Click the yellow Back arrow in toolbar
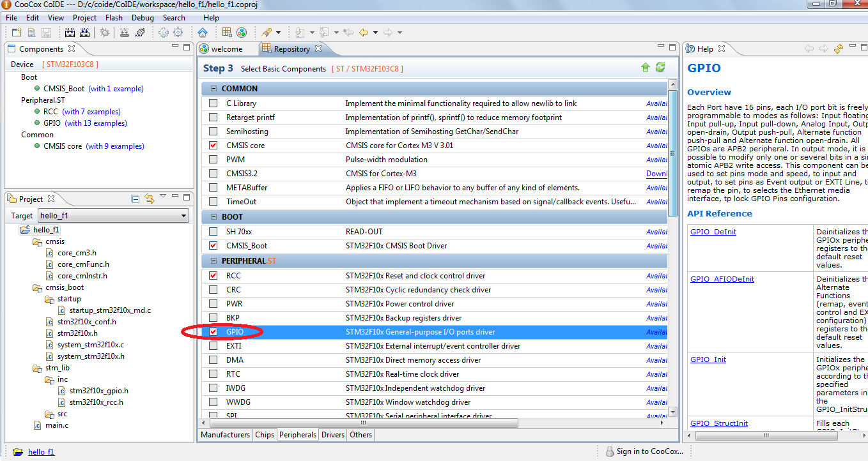 364,33
